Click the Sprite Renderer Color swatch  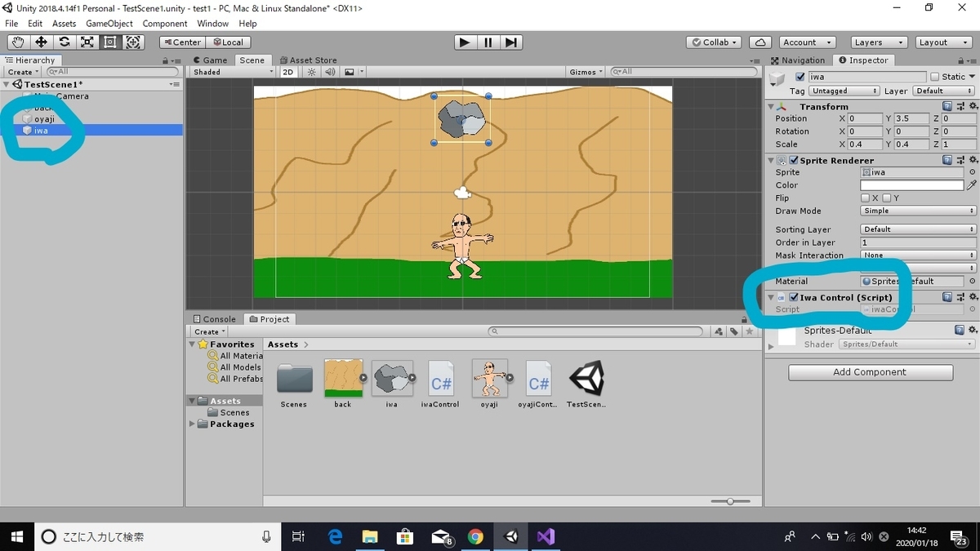[x=911, y=185]
